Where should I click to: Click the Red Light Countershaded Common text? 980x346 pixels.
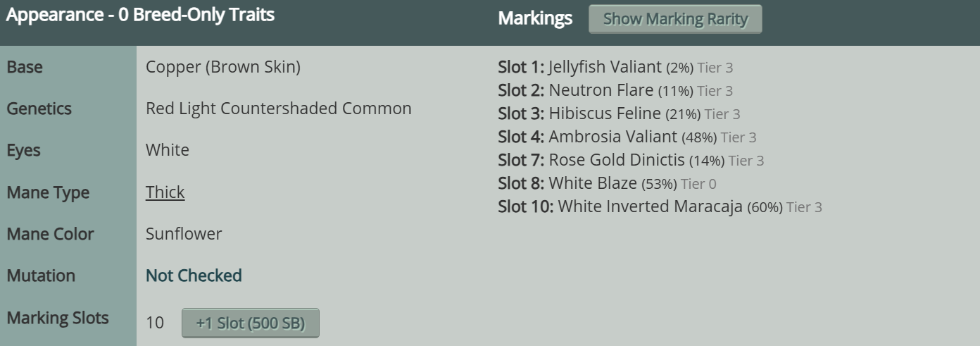[278, 109]
